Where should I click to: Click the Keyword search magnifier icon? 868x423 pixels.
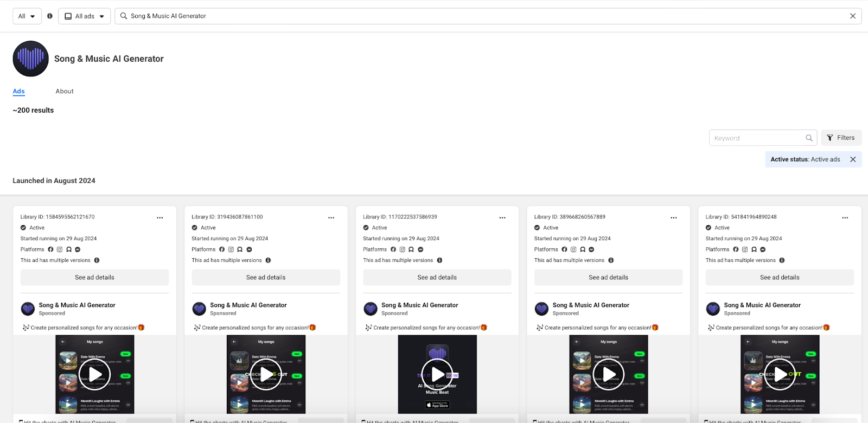point(809,138)
